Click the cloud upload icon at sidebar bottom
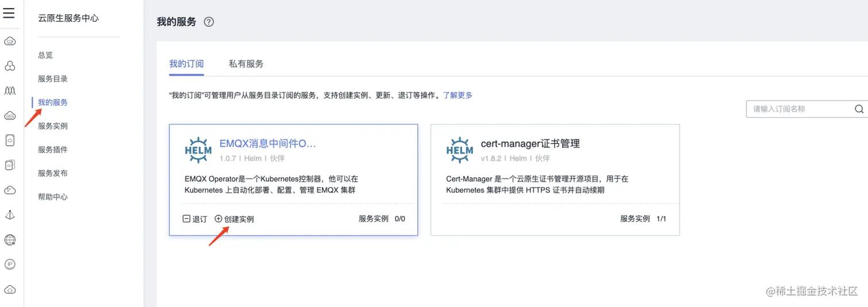This screenshot has width=868, height=307. [10, 289]
